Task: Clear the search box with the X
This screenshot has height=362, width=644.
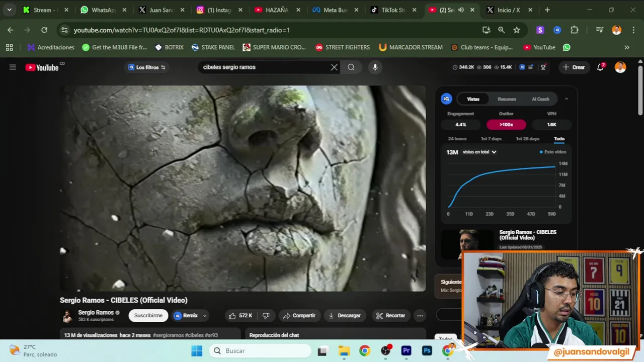Action: click(334, 67)
